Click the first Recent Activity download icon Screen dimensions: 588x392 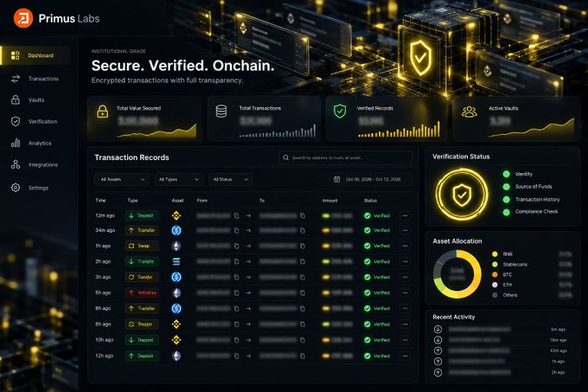[438, 330]
